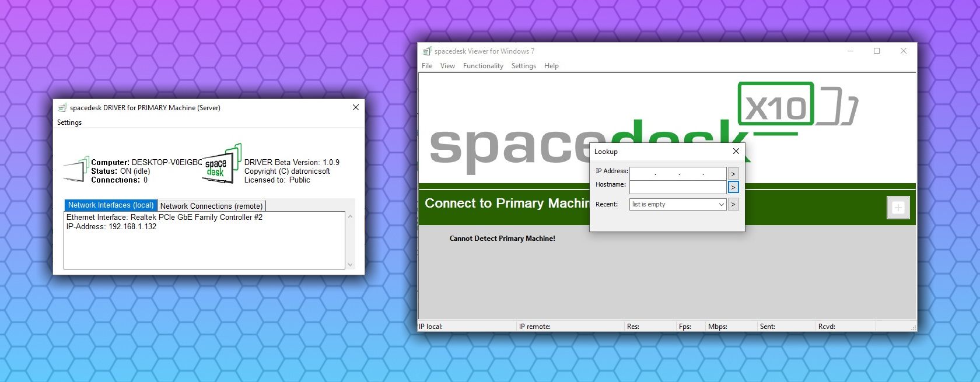The image size is (980, 382).
Task: Close the spacedesk Viewer window
Action: pos(903,51)
